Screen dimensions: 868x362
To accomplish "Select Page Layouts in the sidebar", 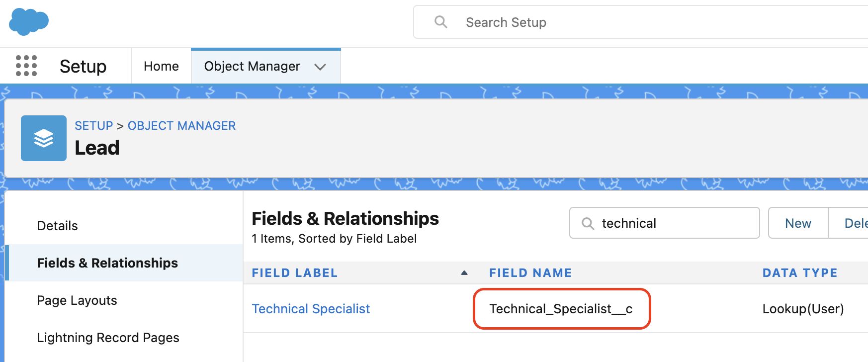I will (x=77, y=300).
